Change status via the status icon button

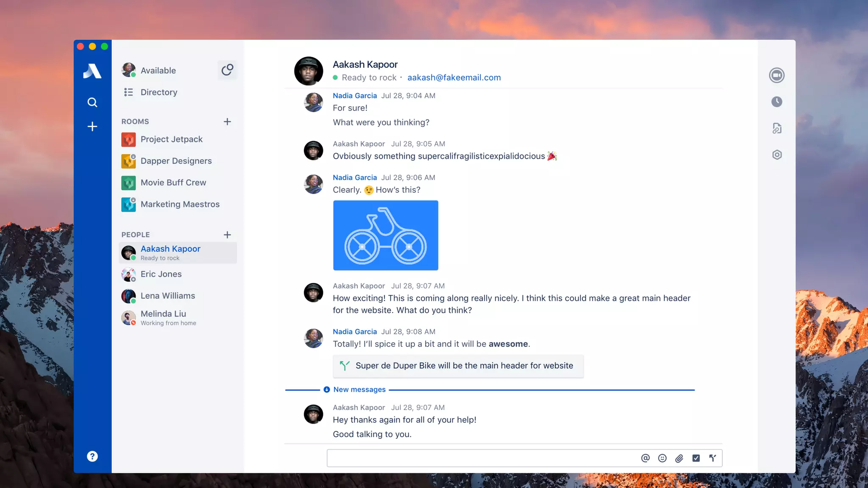pos(227,70)
